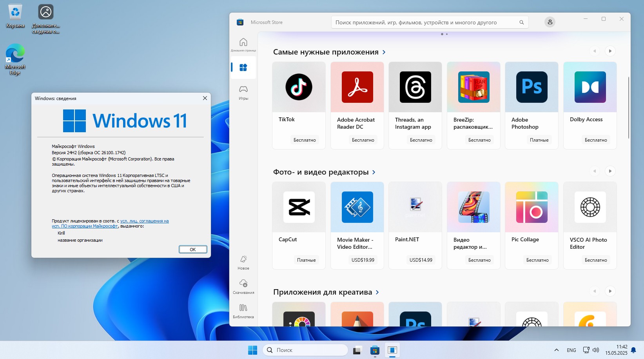Open the Microsoft Edge desktop shortcut
The width and height of the screenshot is (644, 359).
(x=15, y=59)
